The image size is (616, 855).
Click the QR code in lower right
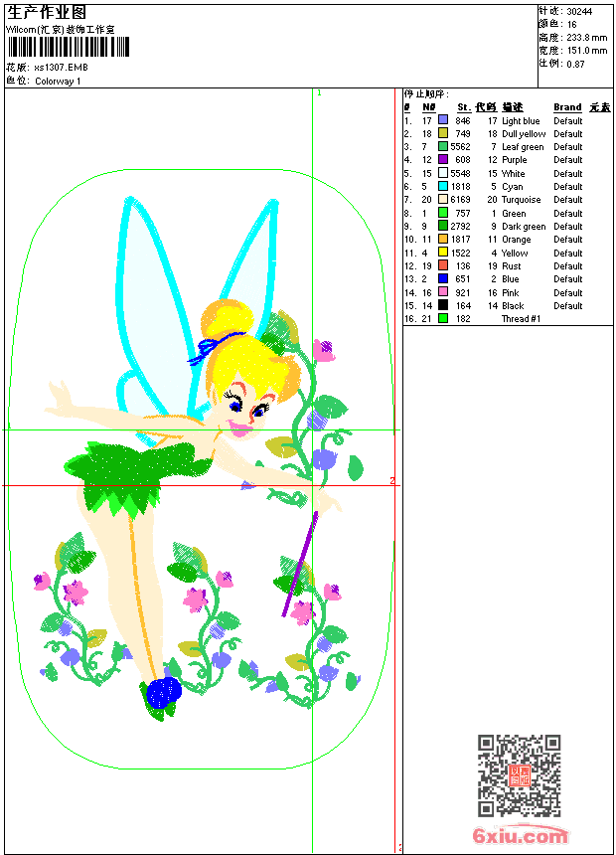[x=519, y=775]
